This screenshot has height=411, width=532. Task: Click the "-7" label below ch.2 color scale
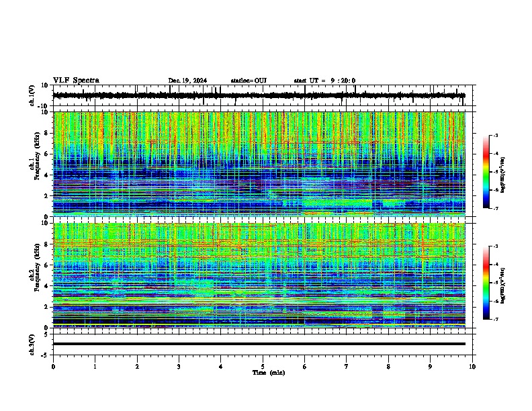495,320
